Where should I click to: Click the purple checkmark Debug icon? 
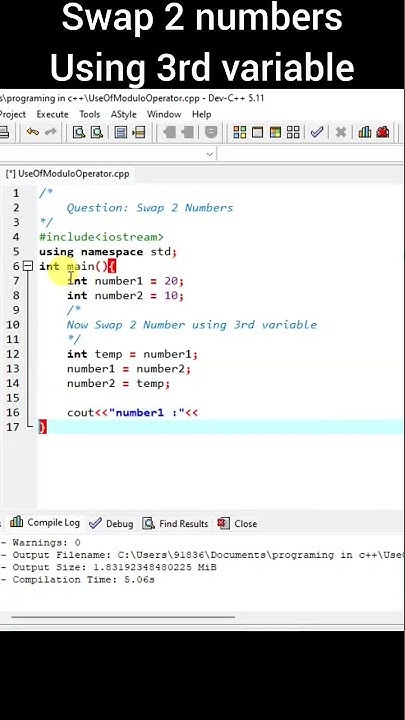317,133
